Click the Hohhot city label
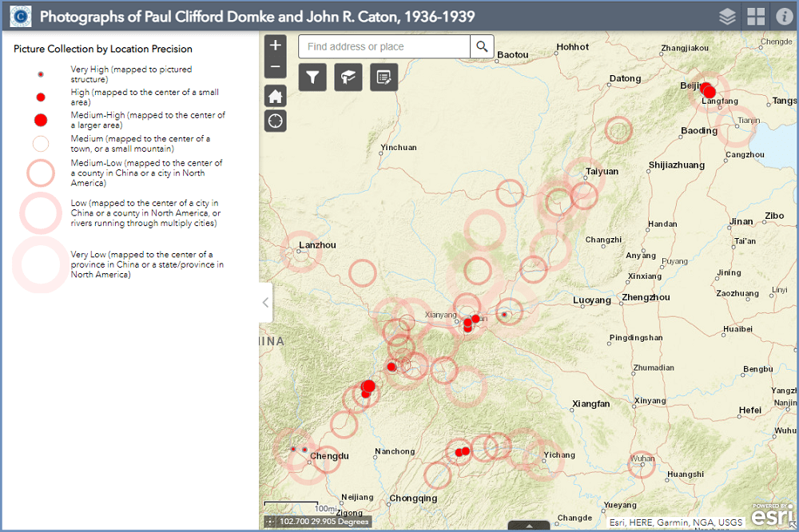The image size is (799, 532). coord(572,47)
